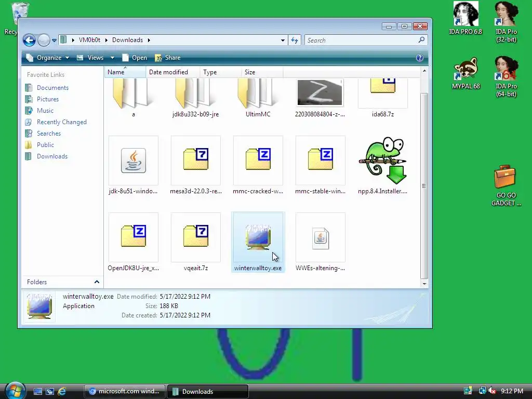This screenshot has height=399, width=532.
Task: Click the Forward navigation arrow
Action: point(44,40)
